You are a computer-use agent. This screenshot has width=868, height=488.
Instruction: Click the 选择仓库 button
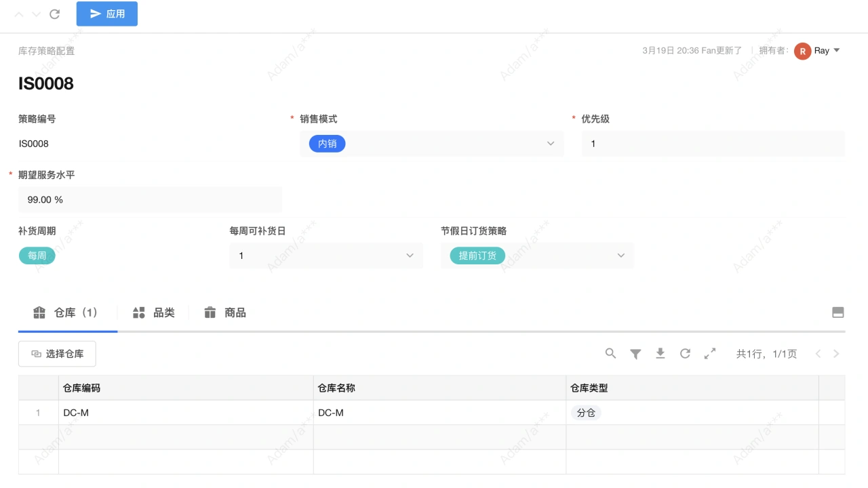click(x=57, y=353)
